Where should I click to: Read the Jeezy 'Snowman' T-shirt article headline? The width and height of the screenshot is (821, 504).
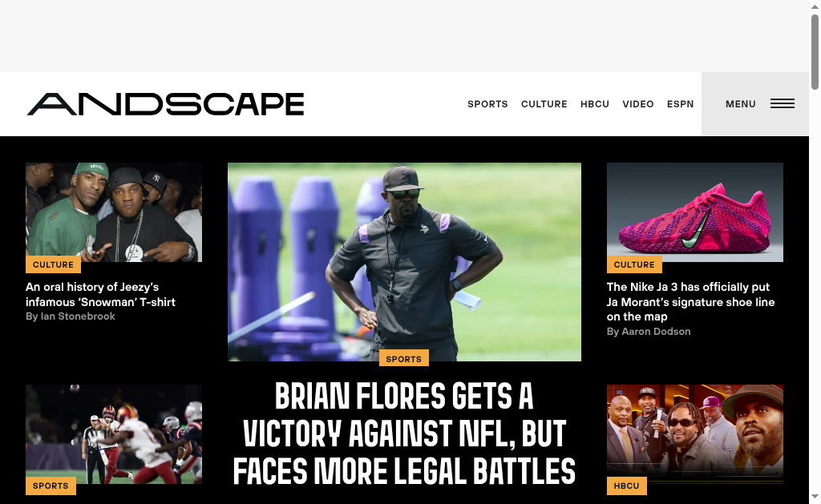pos(100,294)
